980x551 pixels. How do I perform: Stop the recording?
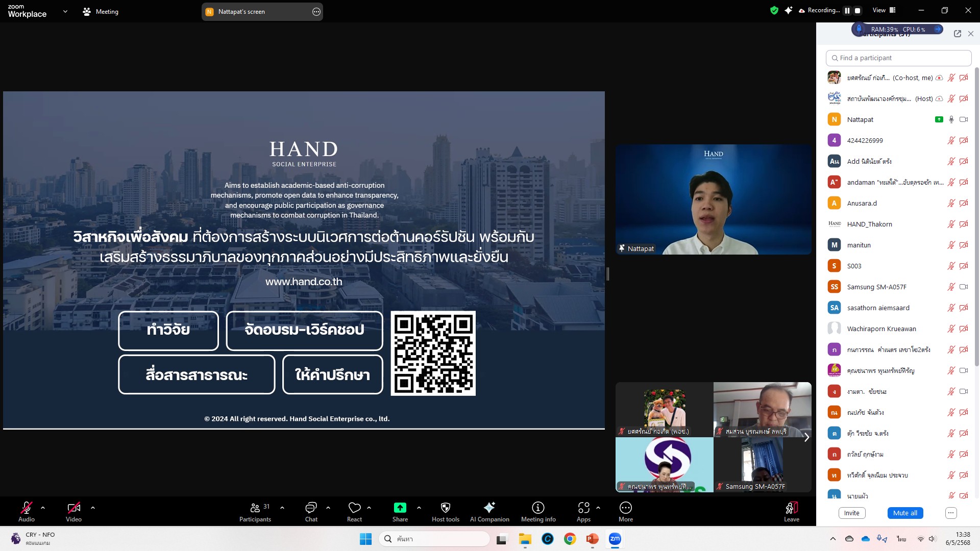(858, 10)
